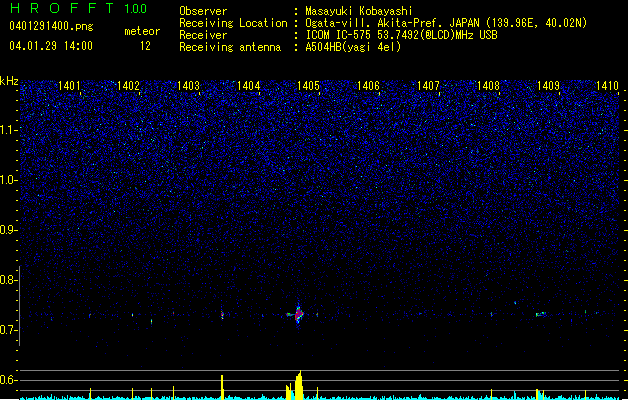Click the meteor count value 12
This screenshot has height=400, width=629.
(145, 46)
